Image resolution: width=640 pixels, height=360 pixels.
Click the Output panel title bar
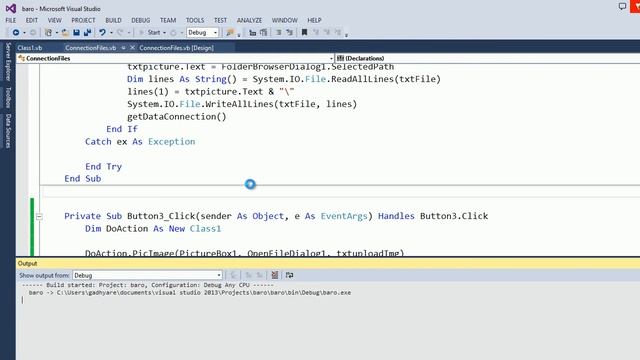pos(328,263)
